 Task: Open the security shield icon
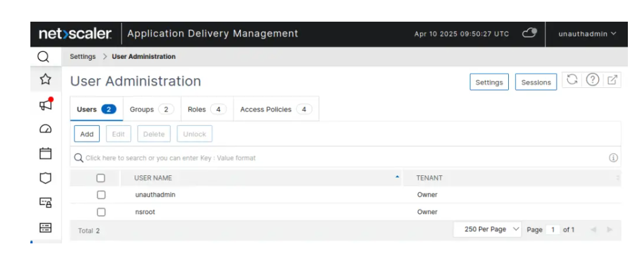45,178
